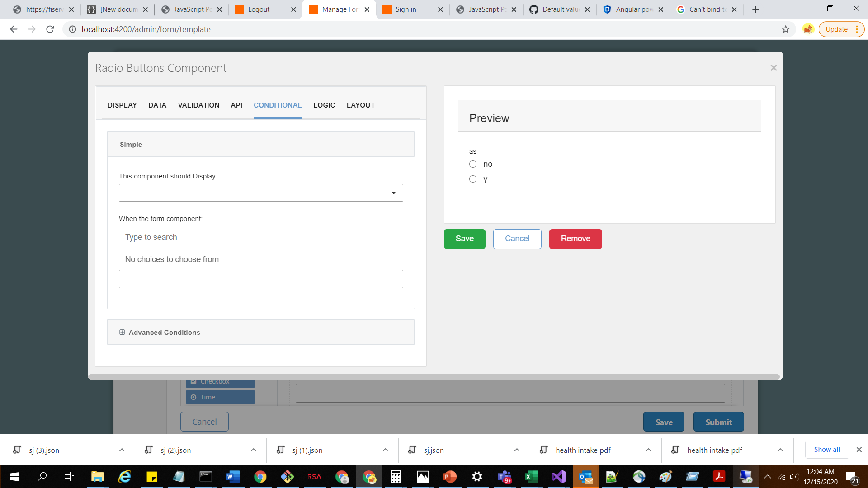Select the Checkbox component in the builder sidebar
Screen dimensions: 868x488
pos(220,381)
